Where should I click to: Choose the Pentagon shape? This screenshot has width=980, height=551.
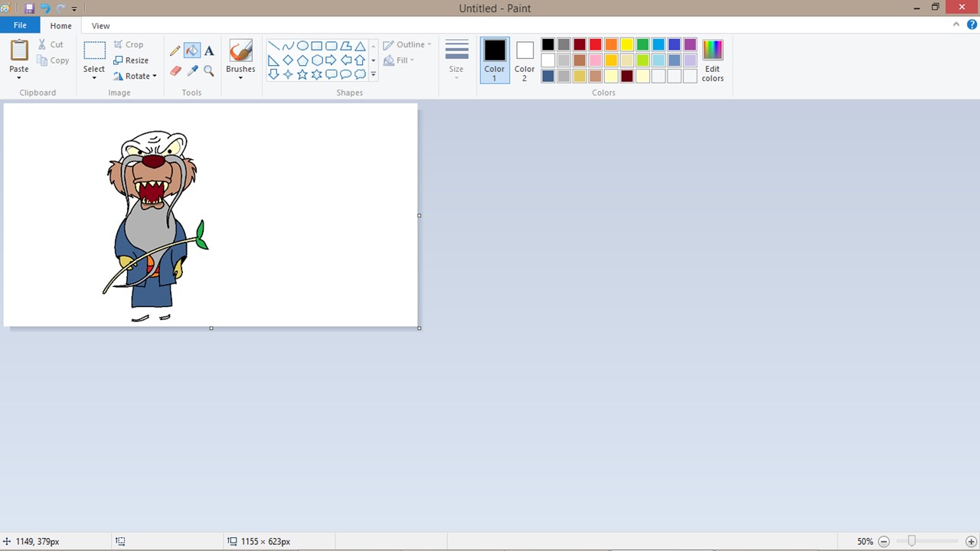tap(302, 60)
